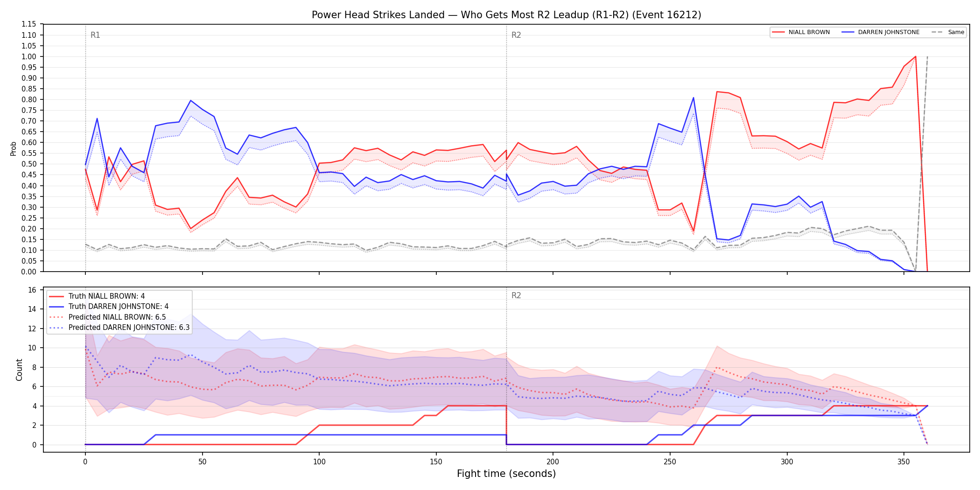Click the 350 seconds x-axis tick label
980x490 pixels.
(x=904, y=462)
